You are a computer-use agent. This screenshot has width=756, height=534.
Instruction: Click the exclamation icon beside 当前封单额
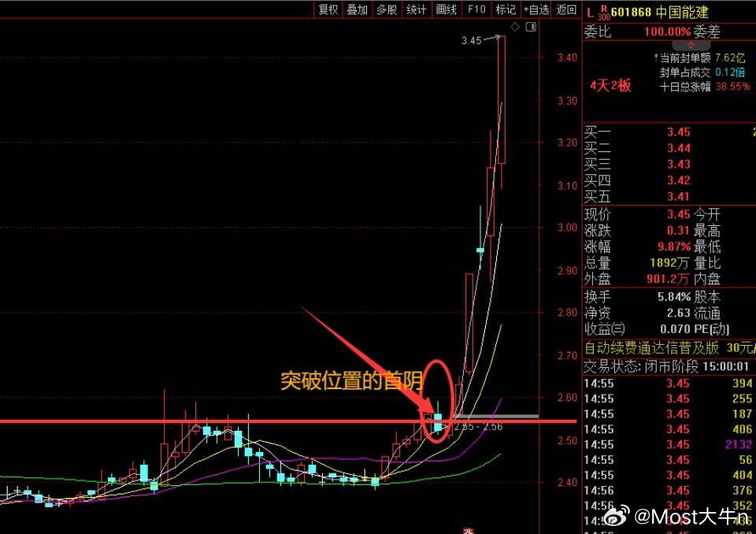(x=656, y=57)
